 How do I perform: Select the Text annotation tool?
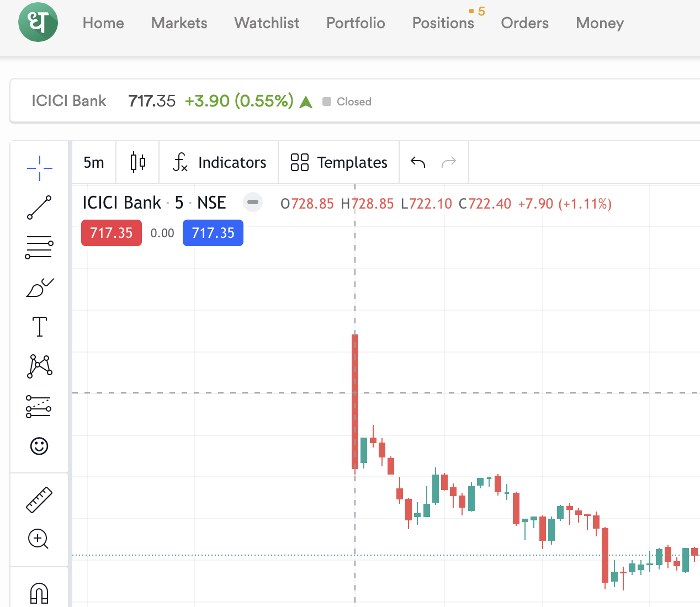point(39,327)
